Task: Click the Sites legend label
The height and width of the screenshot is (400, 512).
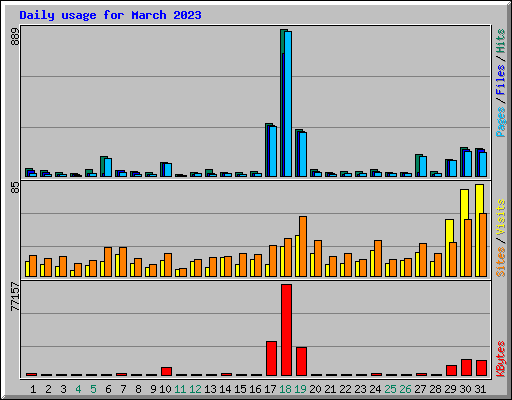Action: tap(501, 262)
